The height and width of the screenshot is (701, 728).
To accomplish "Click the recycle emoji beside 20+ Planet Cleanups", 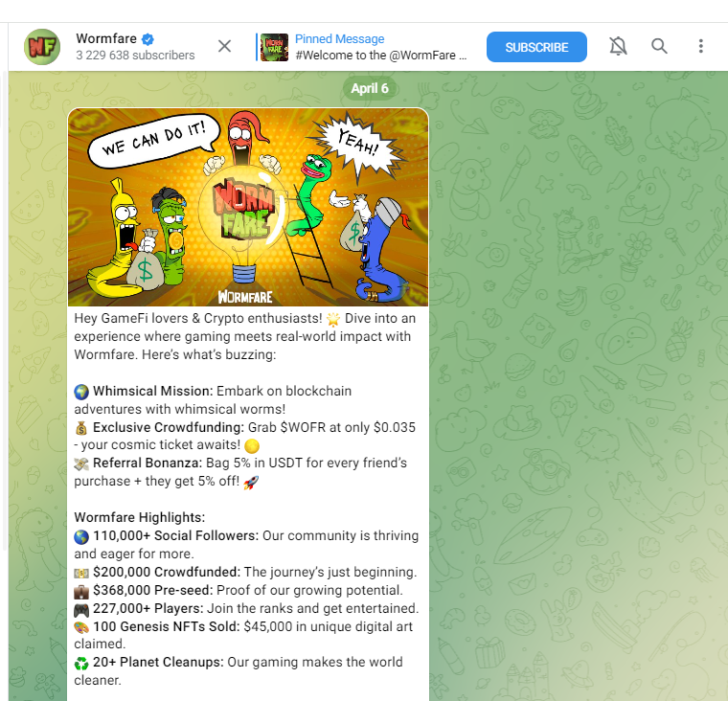I will [81, 663].
